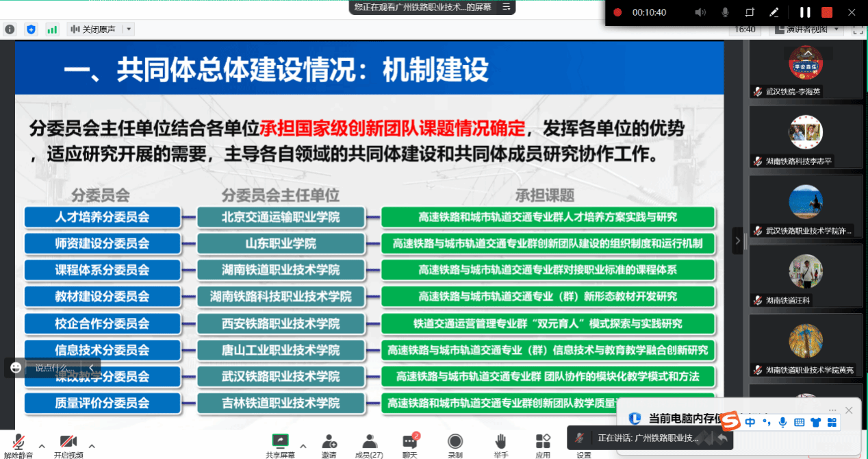Open the 邀请 invite icon
The image size is (868, 459).
(329, 444)
